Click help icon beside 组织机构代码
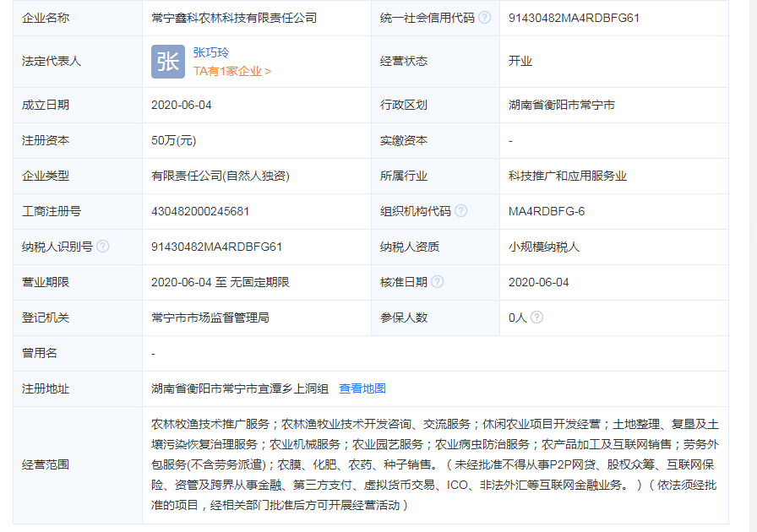Image resolution: width=757 pixels, height=532 pixels. tap(461, 211)
